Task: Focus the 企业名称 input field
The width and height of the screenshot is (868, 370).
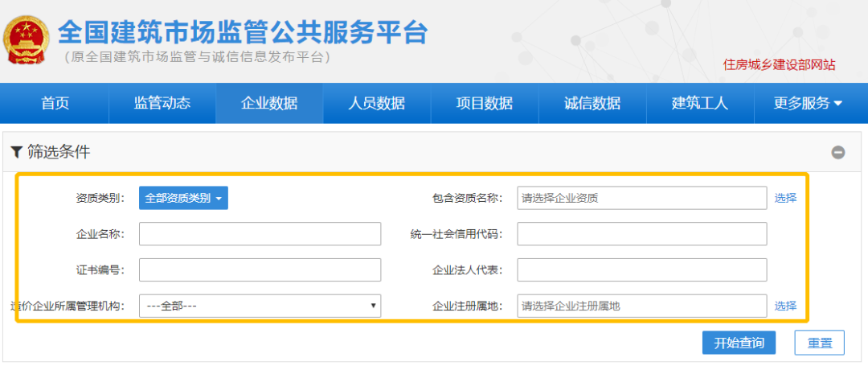Action: tap(260, 234)
